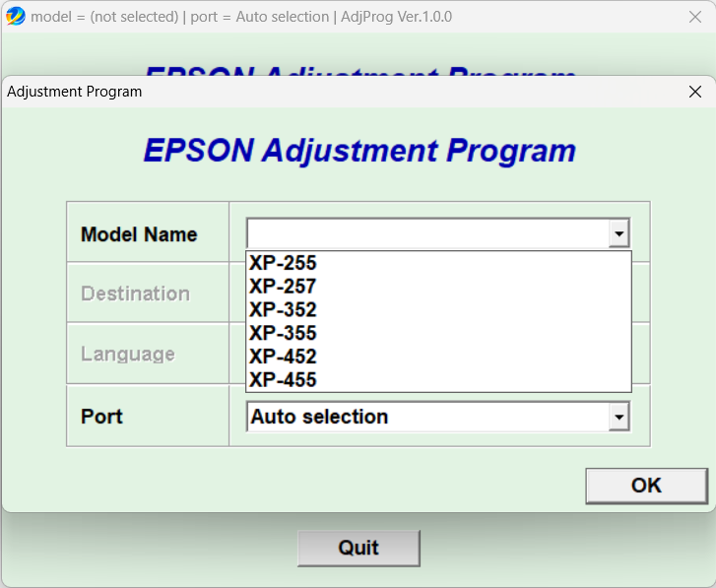
Task: Choose XP-257 in the model list
Action: [x=284, y=287]
